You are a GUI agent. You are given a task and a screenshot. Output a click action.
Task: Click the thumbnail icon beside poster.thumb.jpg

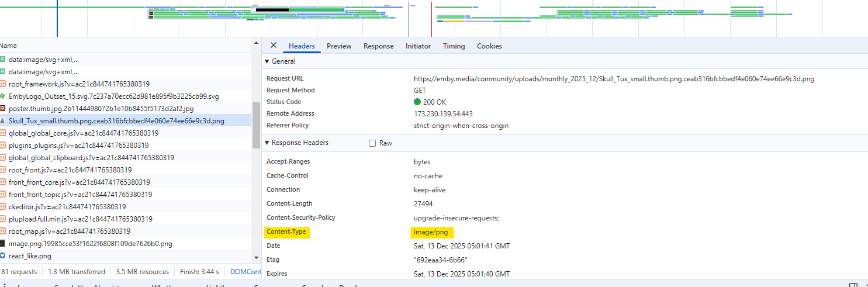(3, 109)
